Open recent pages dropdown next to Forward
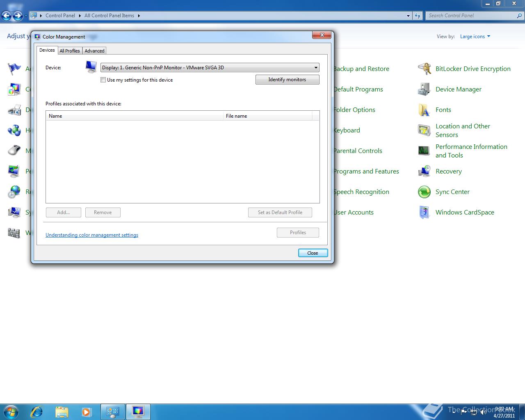 click(26, 16)
